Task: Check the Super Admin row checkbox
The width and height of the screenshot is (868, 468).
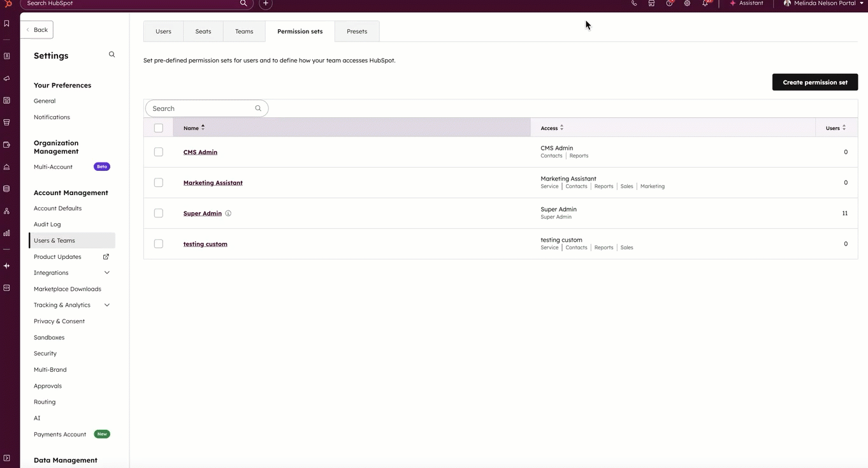Action: (x=158, y=213)
